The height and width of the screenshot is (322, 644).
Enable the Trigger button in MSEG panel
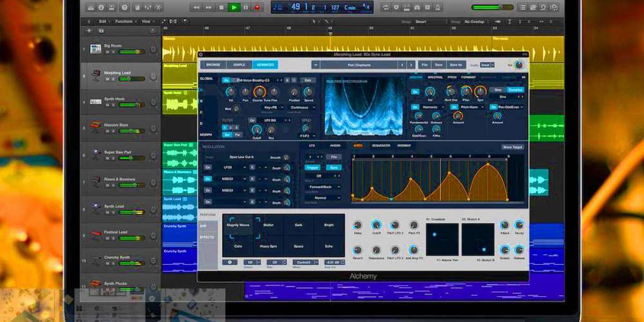312,167
